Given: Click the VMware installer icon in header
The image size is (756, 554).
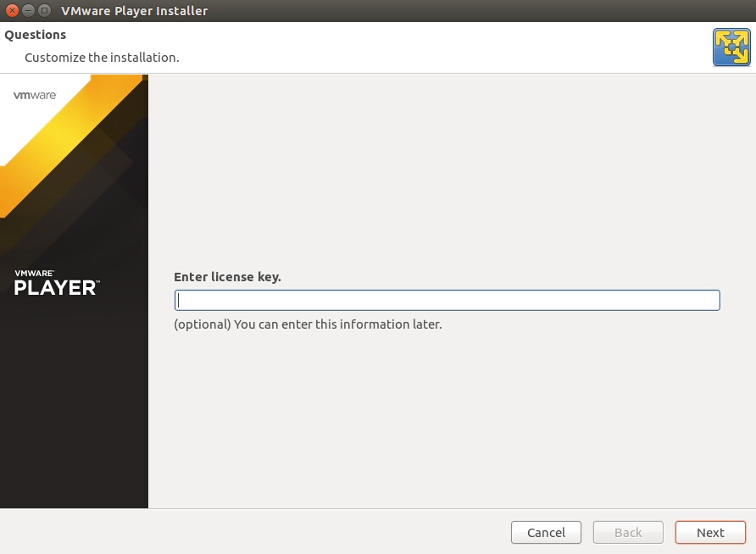Looking at the screenshot, I should coord(731,47).
